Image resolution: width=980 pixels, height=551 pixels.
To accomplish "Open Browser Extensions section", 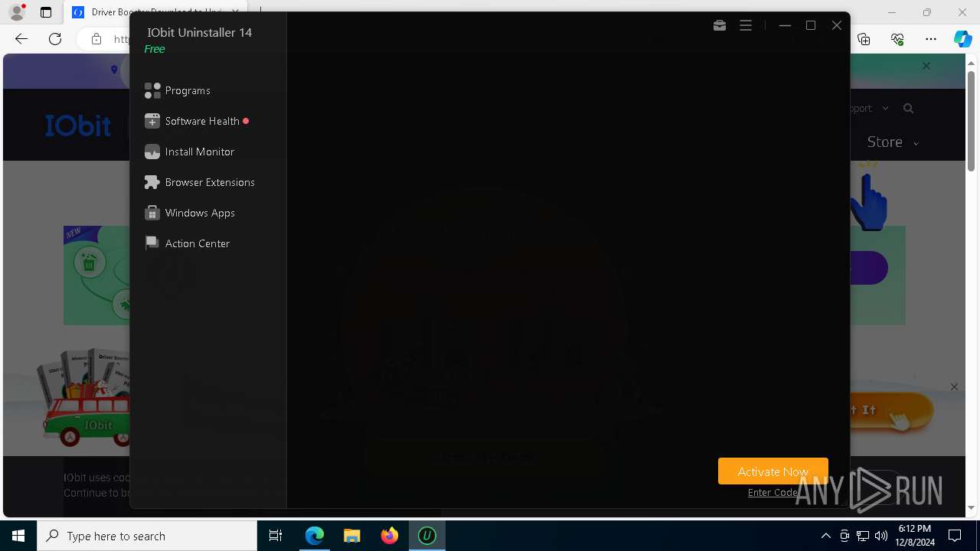I will click(210, 182).
